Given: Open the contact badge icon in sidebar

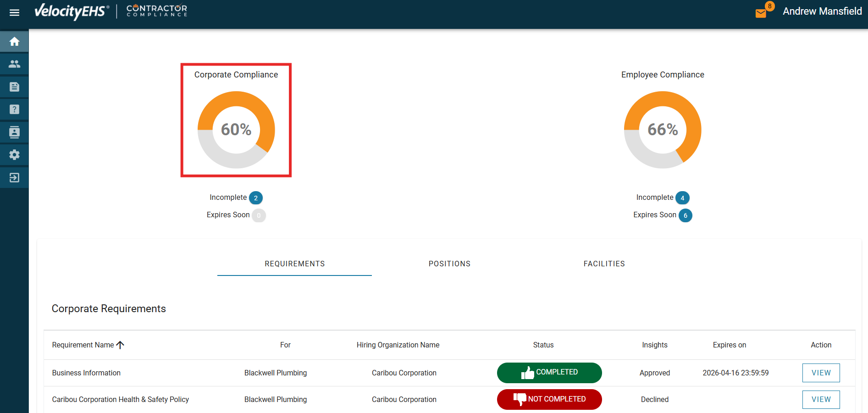Looking at the screenshot, I should [x=14, y=132].
